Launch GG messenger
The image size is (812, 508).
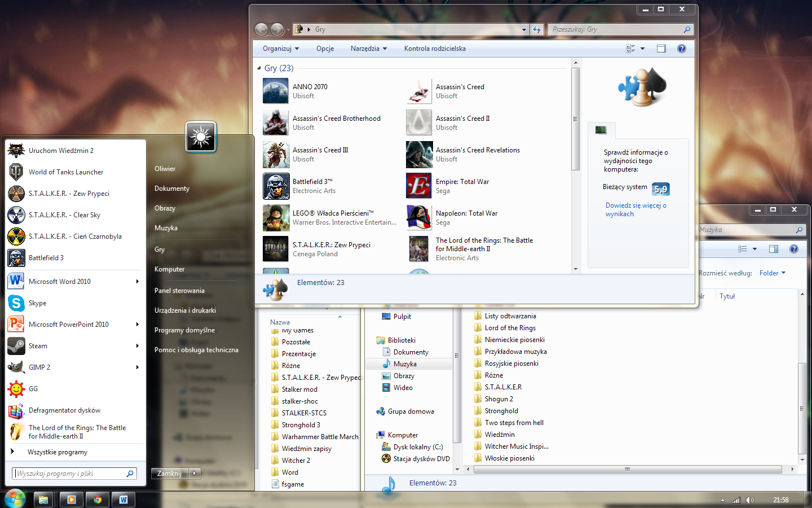point(76,389)
